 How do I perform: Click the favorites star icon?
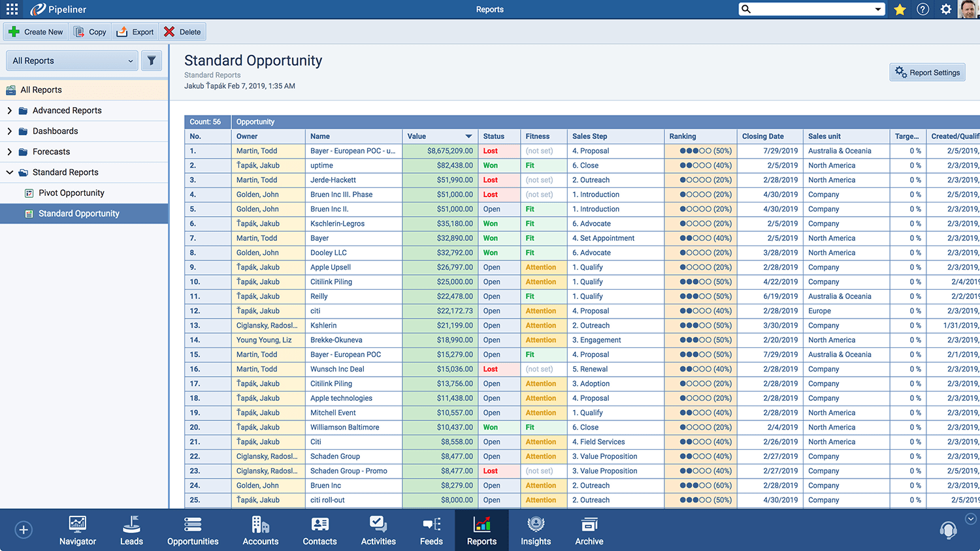[x=900, y=9]
